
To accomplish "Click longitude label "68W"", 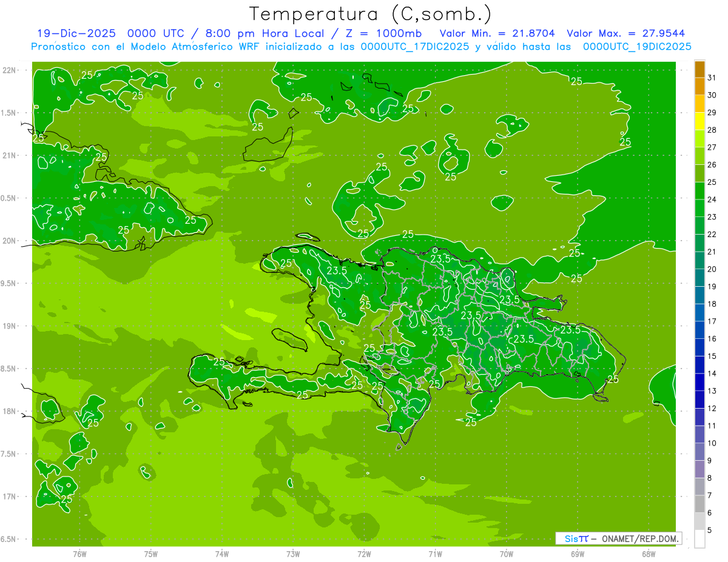I will [x=648, y=554].
